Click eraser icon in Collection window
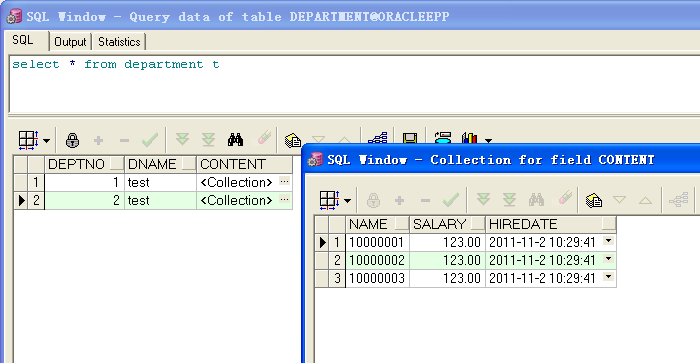The width and height of the screenshot is (700, 363). [x=565, y=198]
